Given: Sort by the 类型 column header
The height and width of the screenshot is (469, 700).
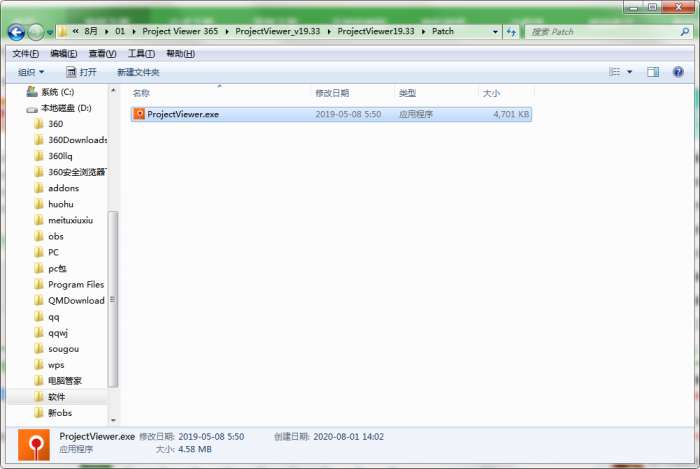Looking at the screenshot, I should pyautogui.click(x=407, y=93).
